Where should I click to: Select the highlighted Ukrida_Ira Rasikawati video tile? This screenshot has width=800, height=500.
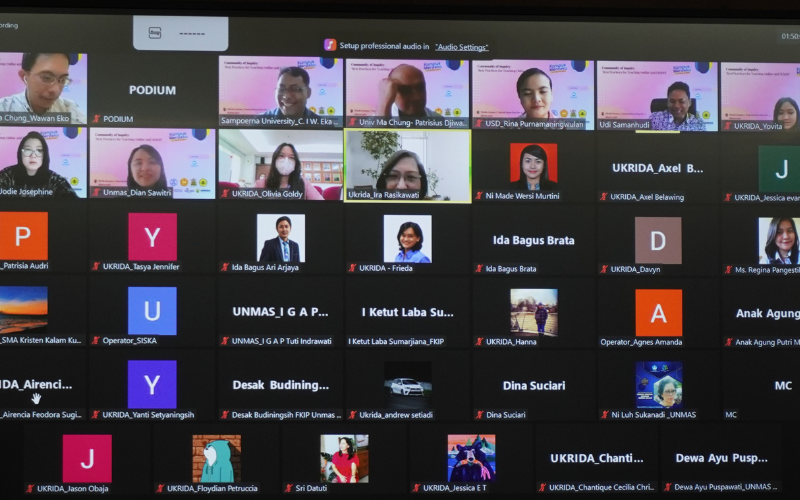coord(407,166)
